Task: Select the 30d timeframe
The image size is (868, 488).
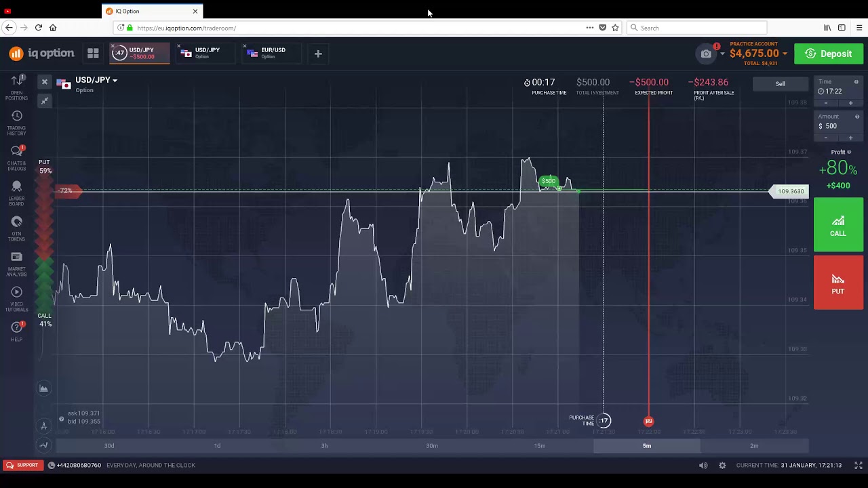Action: (x=109, y=445)
